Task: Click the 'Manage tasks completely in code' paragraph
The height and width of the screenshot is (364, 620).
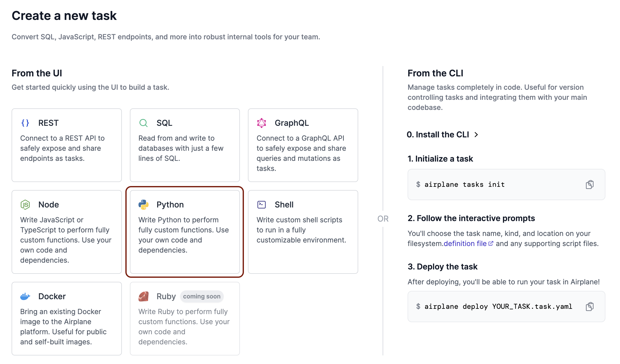Action: [497, 97]
